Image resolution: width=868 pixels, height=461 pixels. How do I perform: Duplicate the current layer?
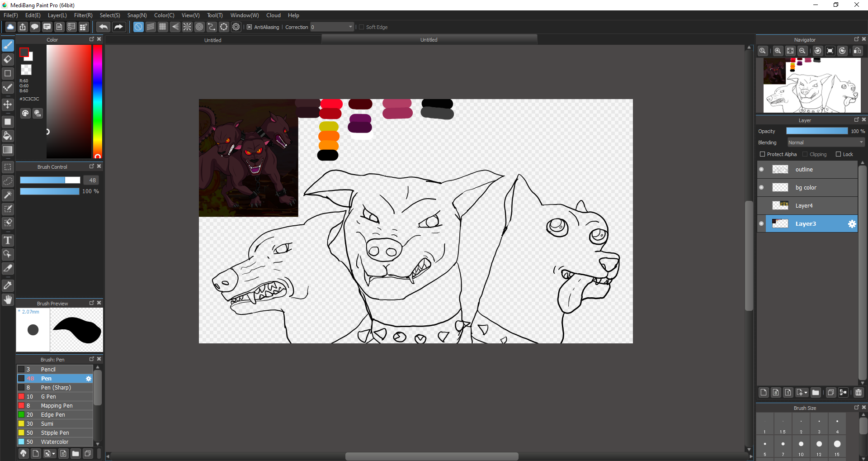coord(831,393)
